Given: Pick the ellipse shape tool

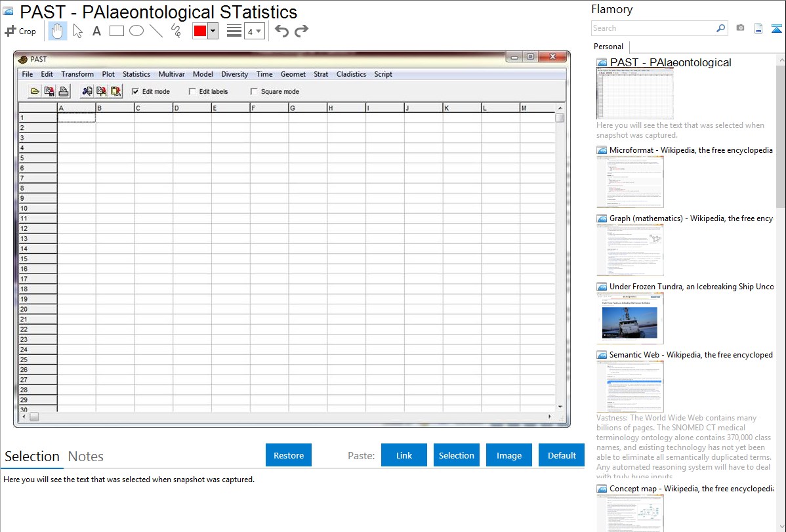Looking at the screenshot, I should pyautogui.click(x=136, y=31).
